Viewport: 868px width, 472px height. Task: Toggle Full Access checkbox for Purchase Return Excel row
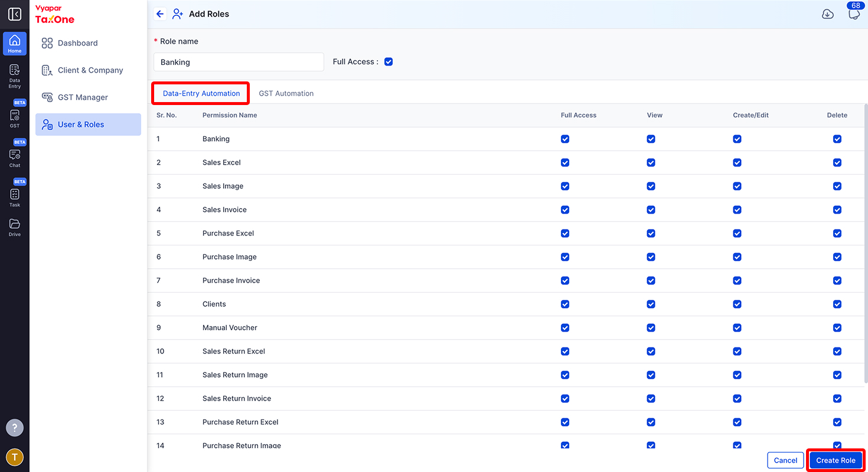pos(565,422)
